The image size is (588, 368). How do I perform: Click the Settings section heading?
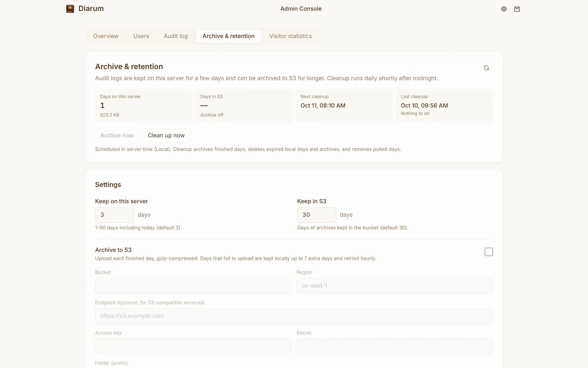click(108, 185)
